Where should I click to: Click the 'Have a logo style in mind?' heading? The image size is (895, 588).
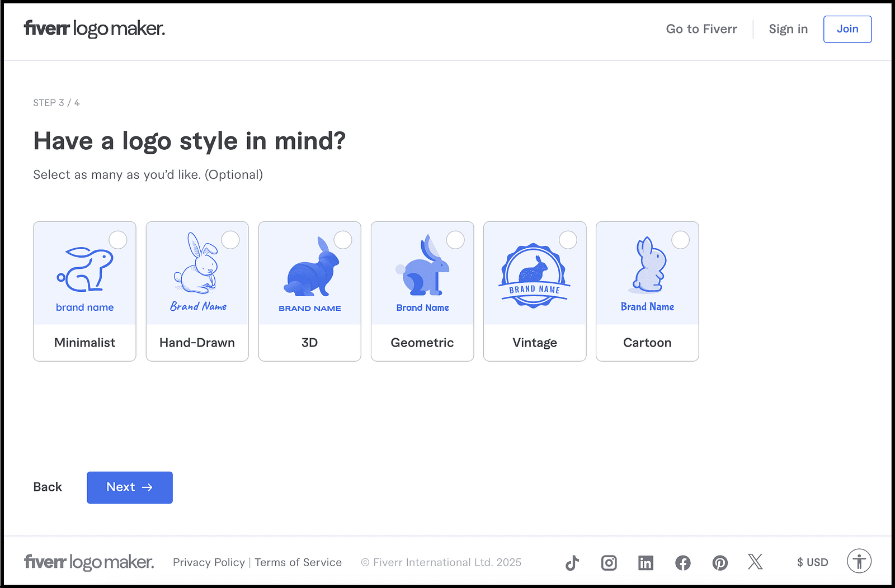point(190,141)
